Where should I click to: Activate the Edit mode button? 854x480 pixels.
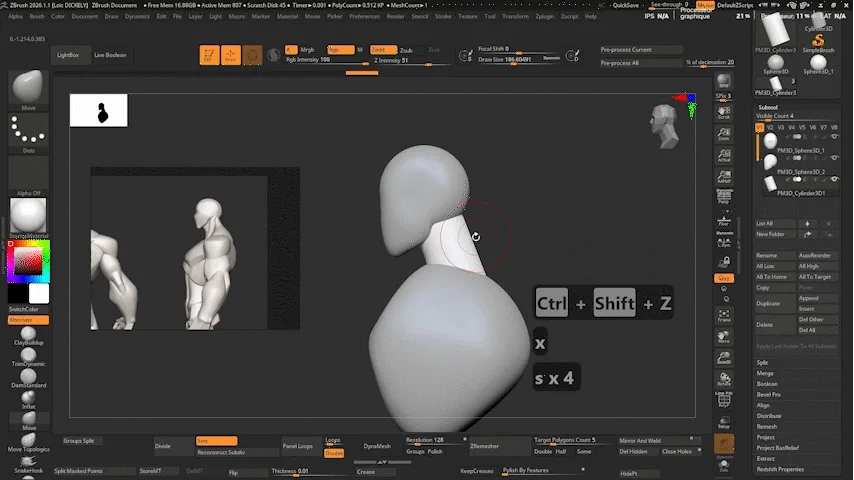coord(209,56)
